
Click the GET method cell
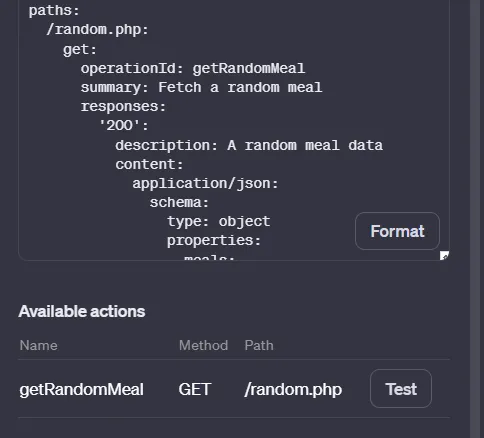[x=195, y=389]
